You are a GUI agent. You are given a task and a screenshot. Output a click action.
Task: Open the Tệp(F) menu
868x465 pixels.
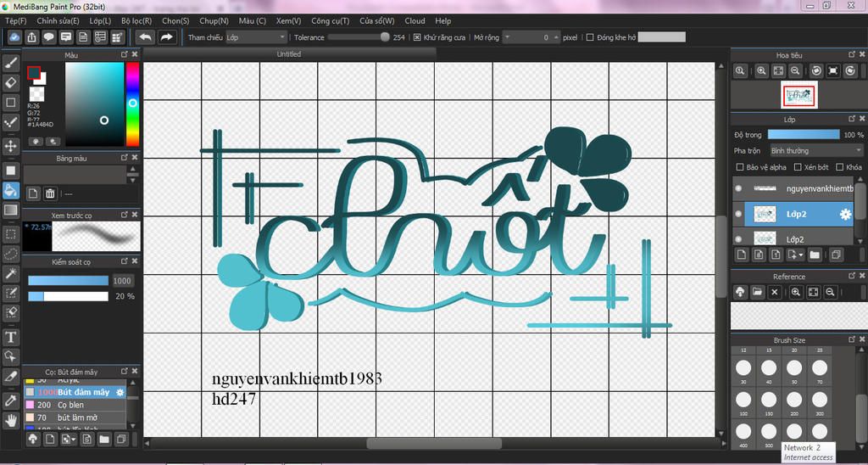pyautogui.click(x=16, y=20)
